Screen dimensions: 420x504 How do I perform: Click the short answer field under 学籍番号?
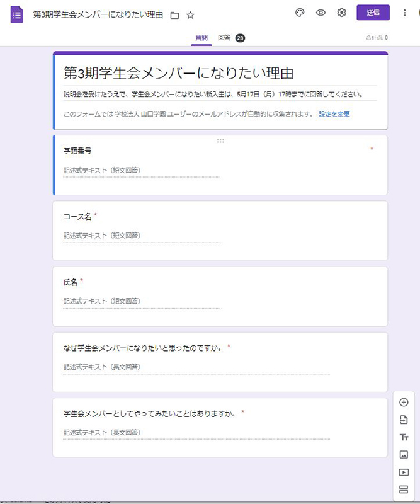[142, 171]
